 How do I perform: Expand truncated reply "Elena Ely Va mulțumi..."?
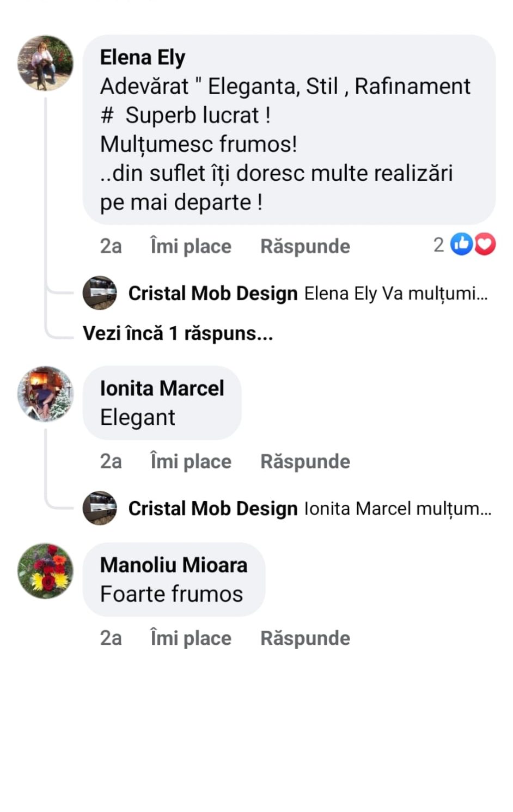pyautogui.click(x=396, y=294)
